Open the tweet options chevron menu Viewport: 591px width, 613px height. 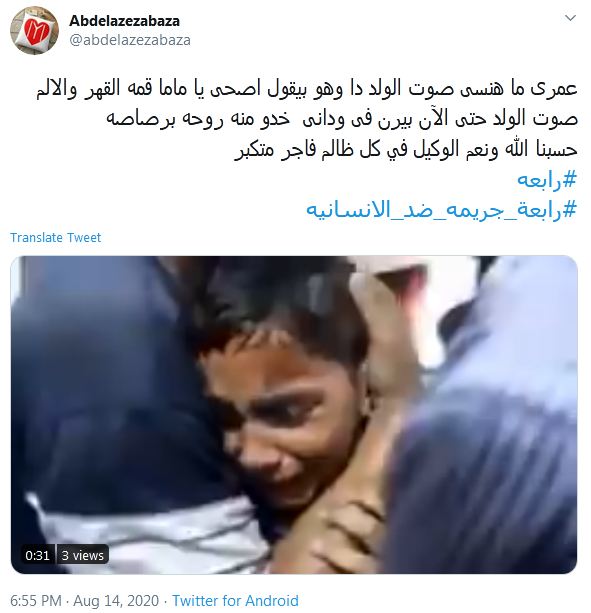pyautogui.click(x=570, y=18)
